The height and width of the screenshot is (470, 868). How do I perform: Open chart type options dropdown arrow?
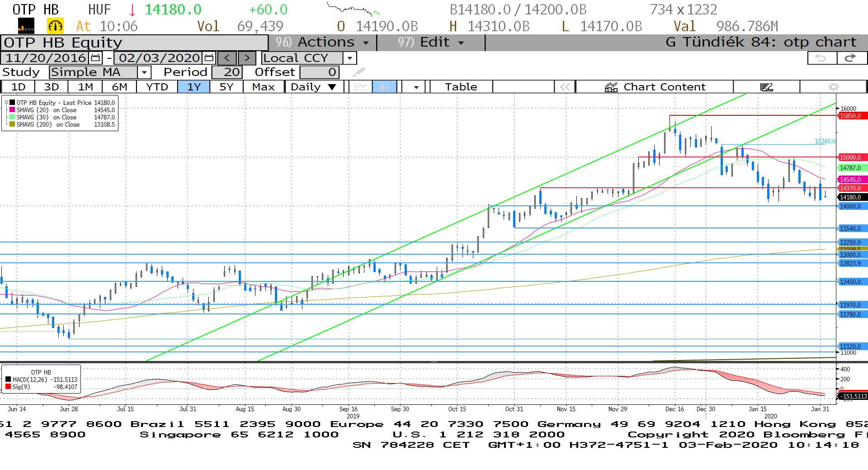pyautogui.click(x=416, y=87)
